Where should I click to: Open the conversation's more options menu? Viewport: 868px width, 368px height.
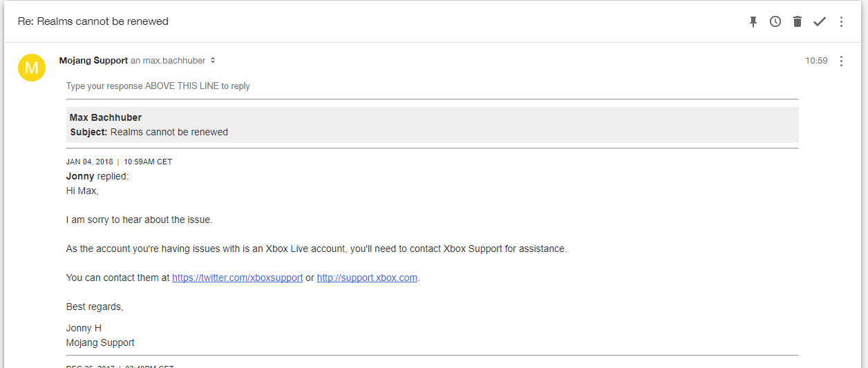pyautogui.click(x=841, y=21)
